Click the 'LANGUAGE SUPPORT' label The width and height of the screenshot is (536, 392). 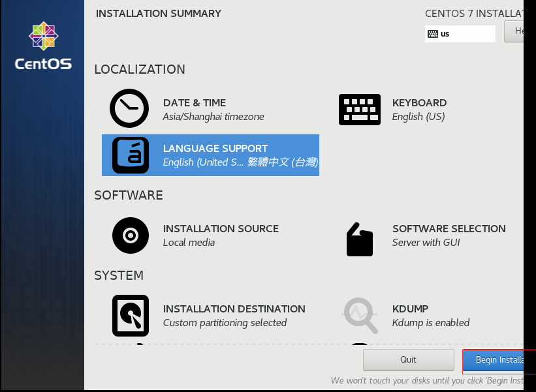(215, 149)
